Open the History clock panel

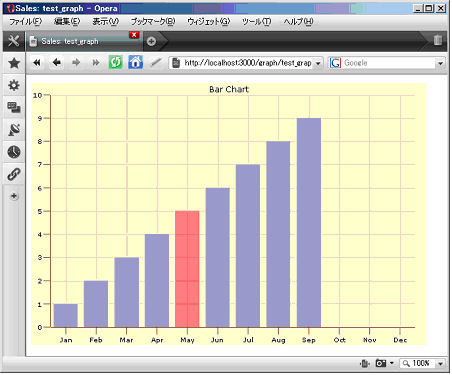[14, 152]
